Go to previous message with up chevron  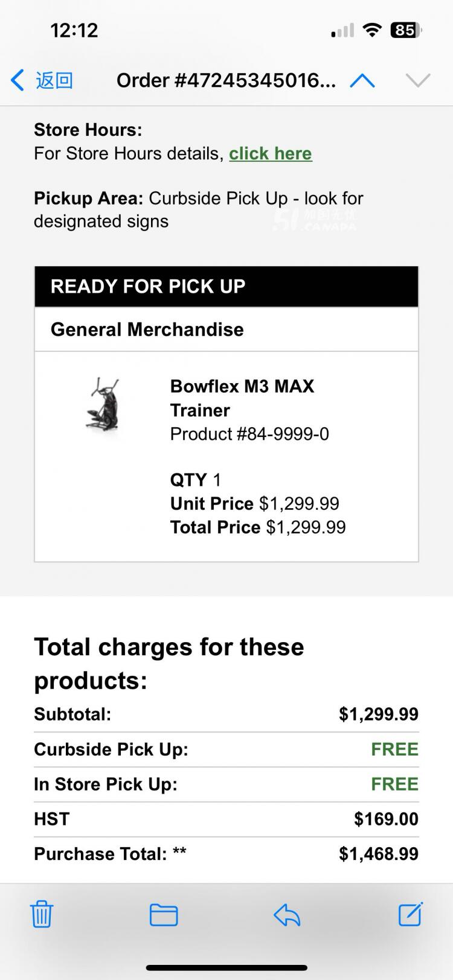pos(362,80)
